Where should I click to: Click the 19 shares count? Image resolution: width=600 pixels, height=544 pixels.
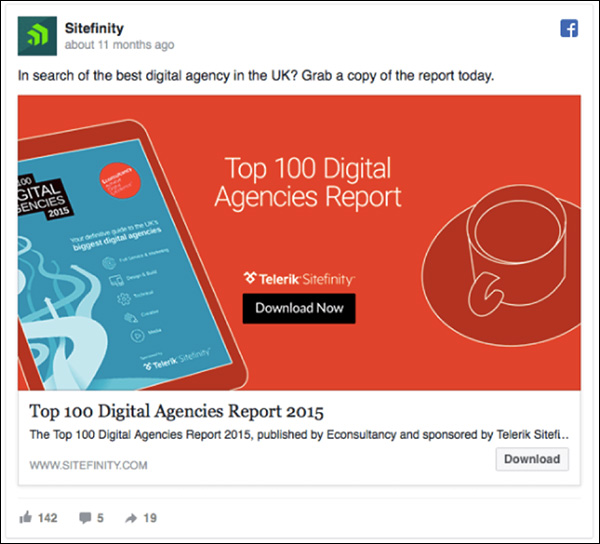click(150, 518)
